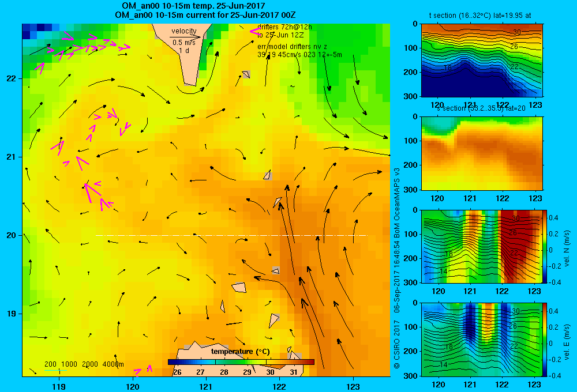Click depth label '100' on salinity section axis
The height and width of the screenshot is (392, 577).
(x=411, y=141)
